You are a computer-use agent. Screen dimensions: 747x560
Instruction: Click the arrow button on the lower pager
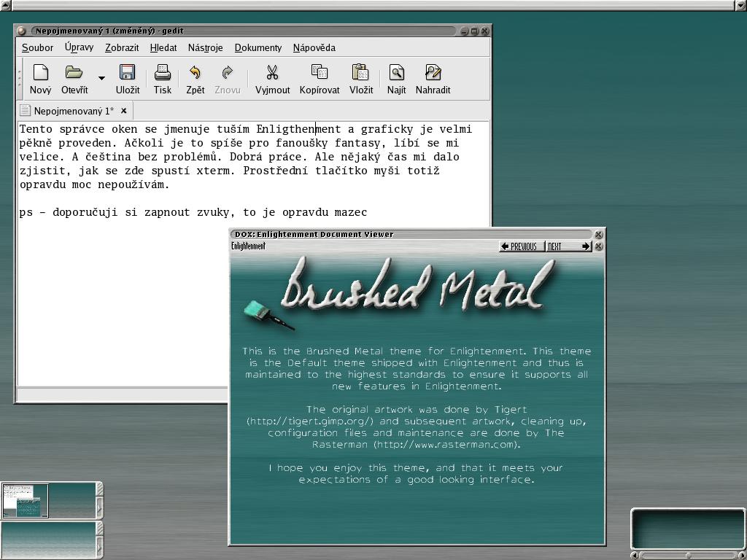coord(99,545)
